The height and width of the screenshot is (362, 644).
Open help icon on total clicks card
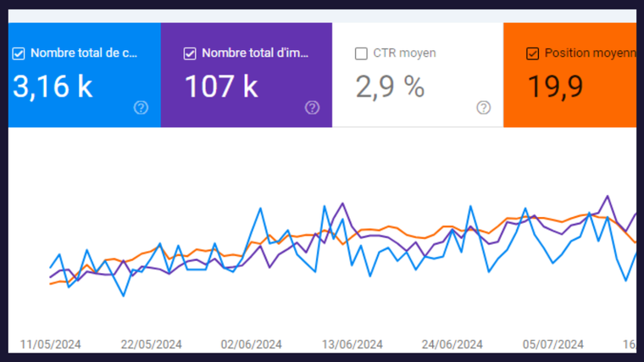coord(142,107)
